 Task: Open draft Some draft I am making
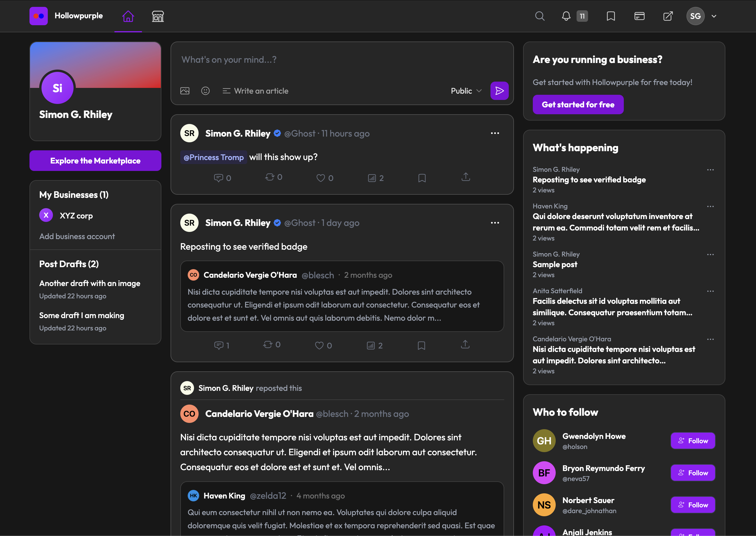82,315
